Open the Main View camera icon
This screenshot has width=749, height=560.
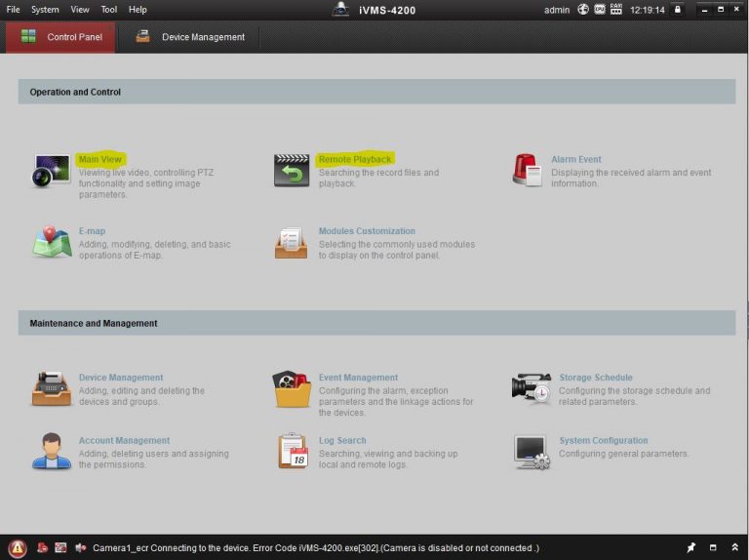[52, 171]
